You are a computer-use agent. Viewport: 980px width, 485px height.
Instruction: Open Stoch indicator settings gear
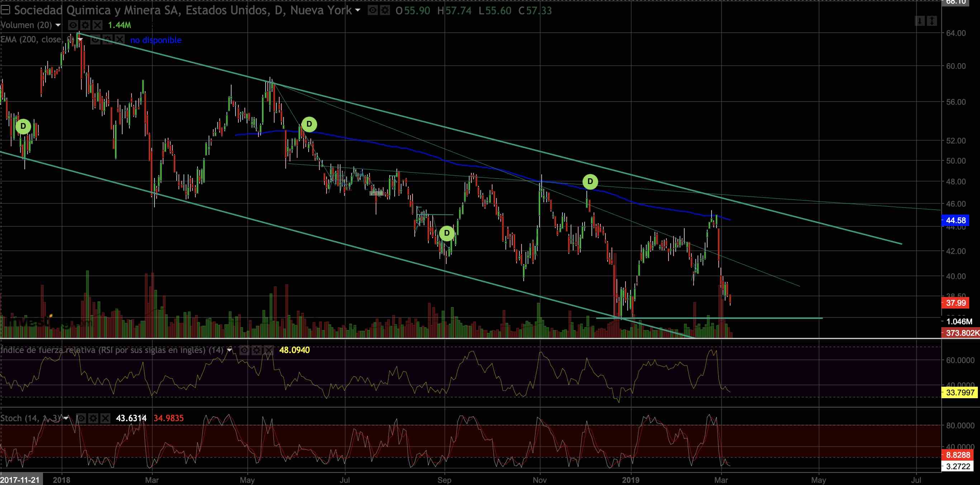tap(93, 418)
